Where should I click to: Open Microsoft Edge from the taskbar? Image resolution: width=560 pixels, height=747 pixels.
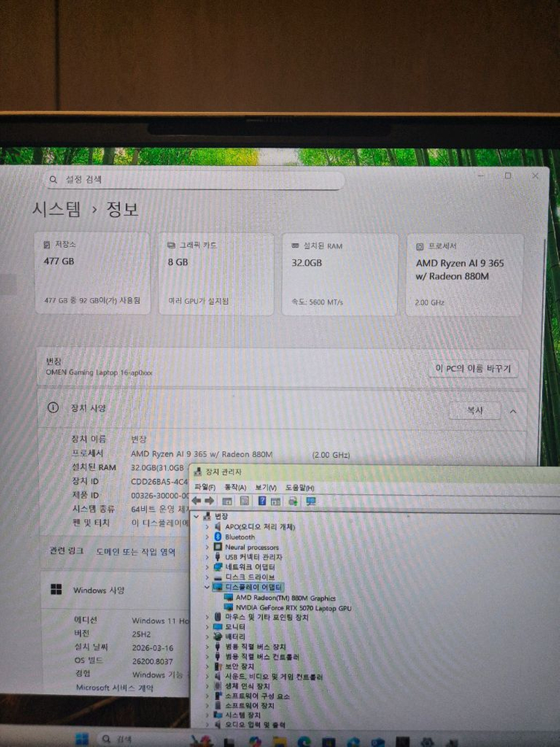pyautogui.click(x=303, y=741)
